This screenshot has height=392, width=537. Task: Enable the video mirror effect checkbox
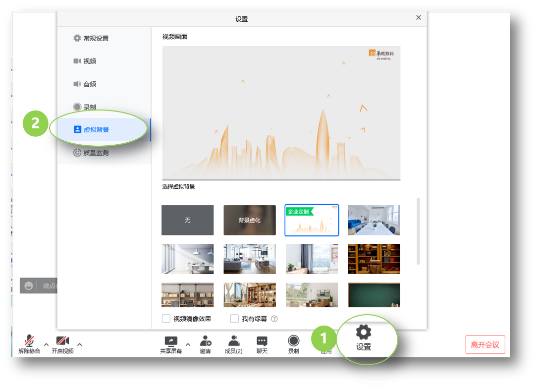point(166,319)
